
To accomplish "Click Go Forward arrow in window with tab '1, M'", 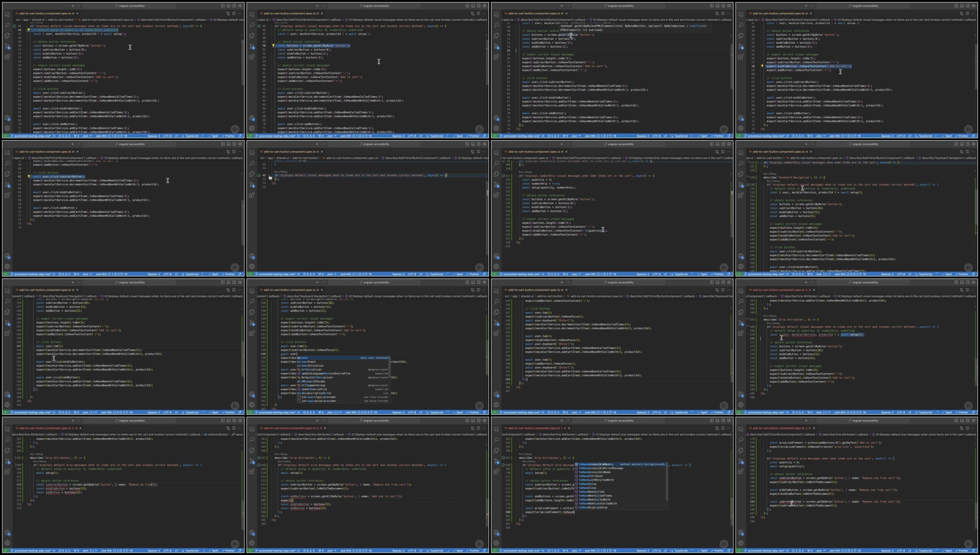I will click(x=568, y=421).
